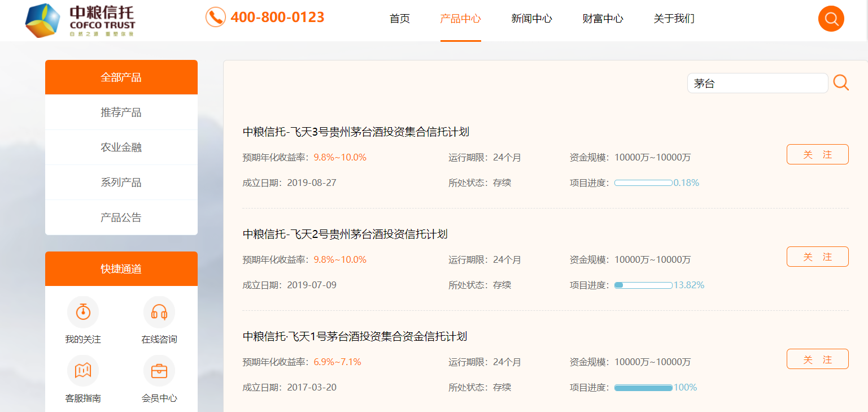The image size is (868, 412).
Task: Click the COFCO Trust logo
Action: (x=80, y=20)
